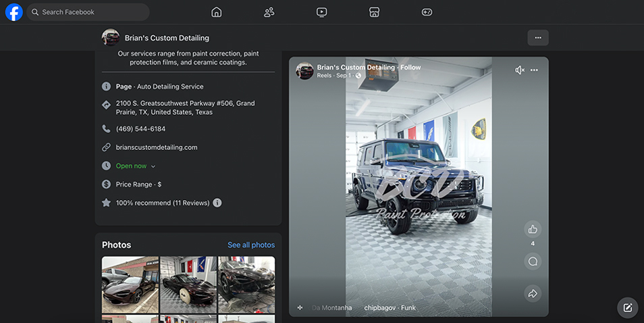This screenshot has height=323, width=644.
Task: Click the See all photos link
Action: pos(251,245)
